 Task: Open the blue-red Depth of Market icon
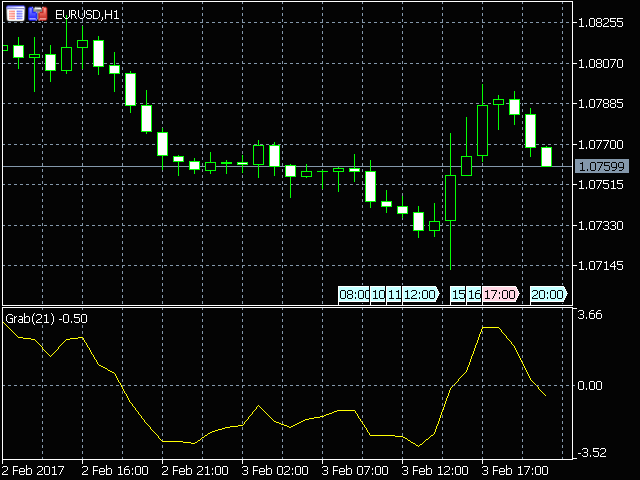(x=38, y=14)
